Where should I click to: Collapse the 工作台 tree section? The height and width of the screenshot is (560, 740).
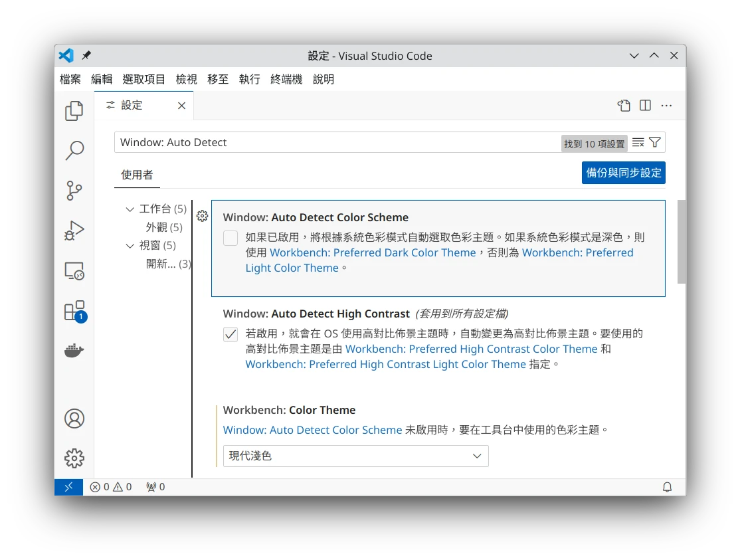pyautogui.click(x=130, y=209)
